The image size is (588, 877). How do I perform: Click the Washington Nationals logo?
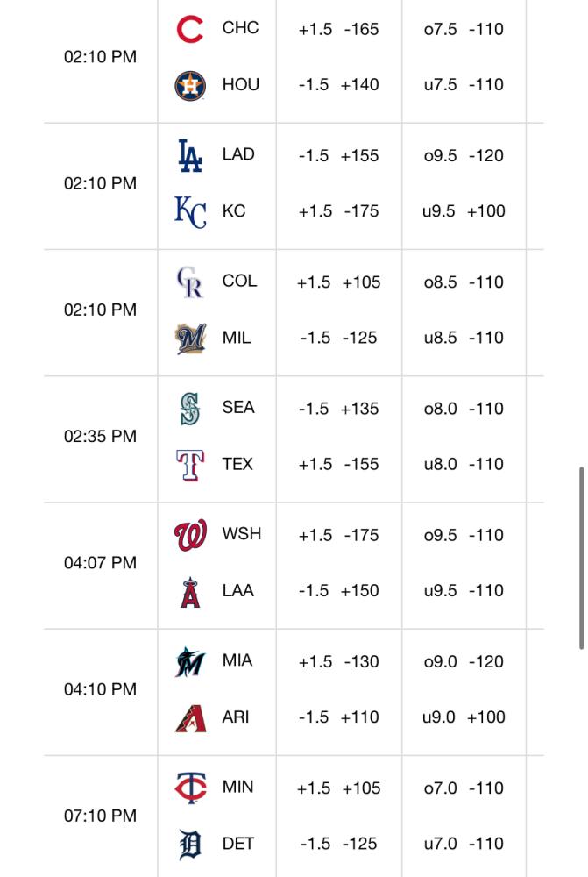190,535
